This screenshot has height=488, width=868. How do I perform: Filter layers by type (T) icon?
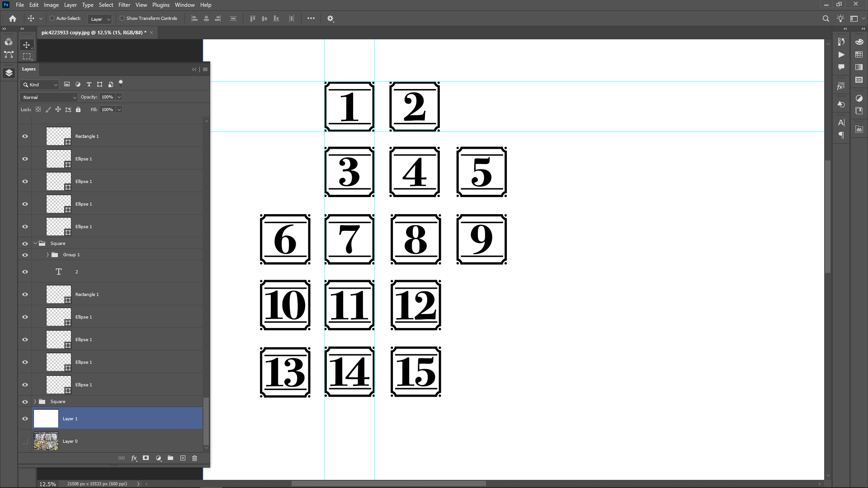tap(89, 84)
